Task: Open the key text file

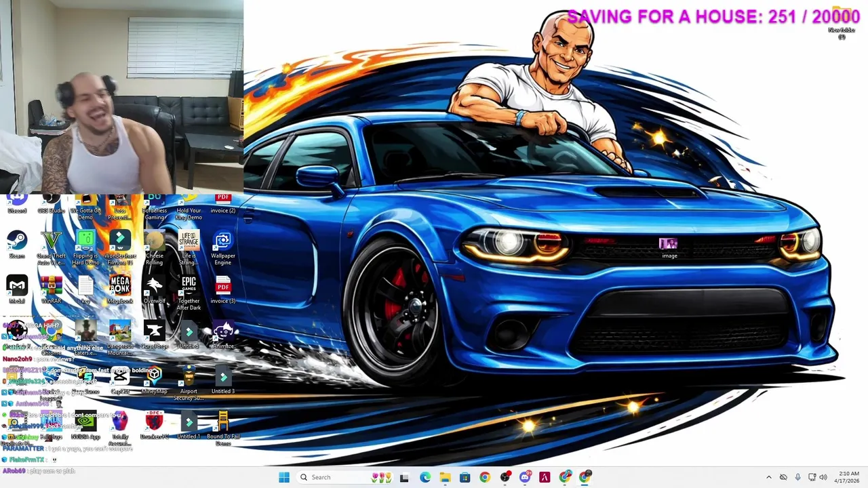Action: 85,289
